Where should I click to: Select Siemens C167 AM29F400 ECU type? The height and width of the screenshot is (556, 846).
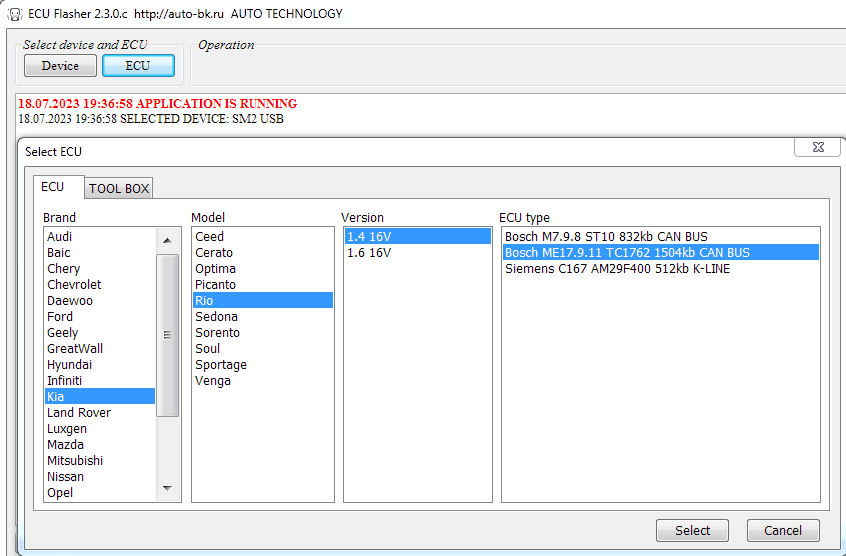tap(617, 269)
